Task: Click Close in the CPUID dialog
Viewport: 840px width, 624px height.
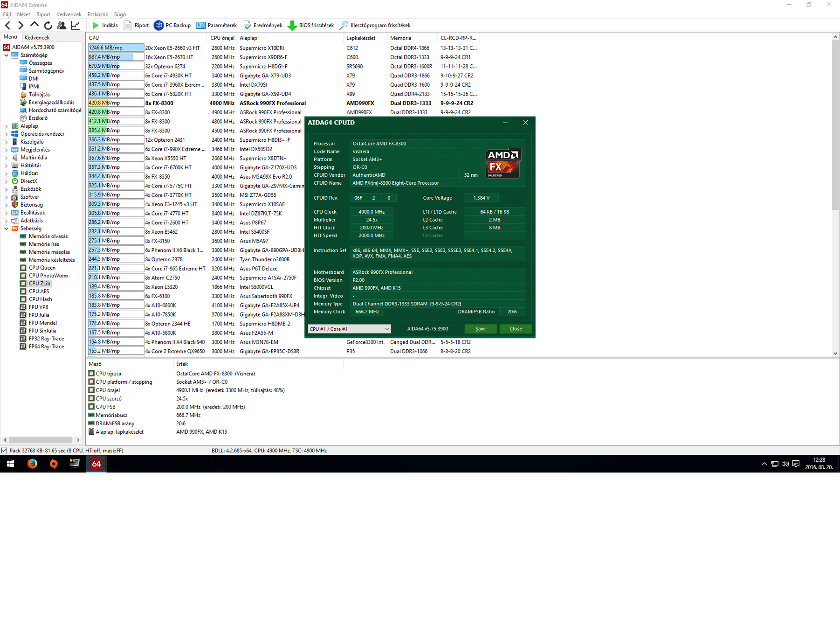Action: tap(516, 329)
